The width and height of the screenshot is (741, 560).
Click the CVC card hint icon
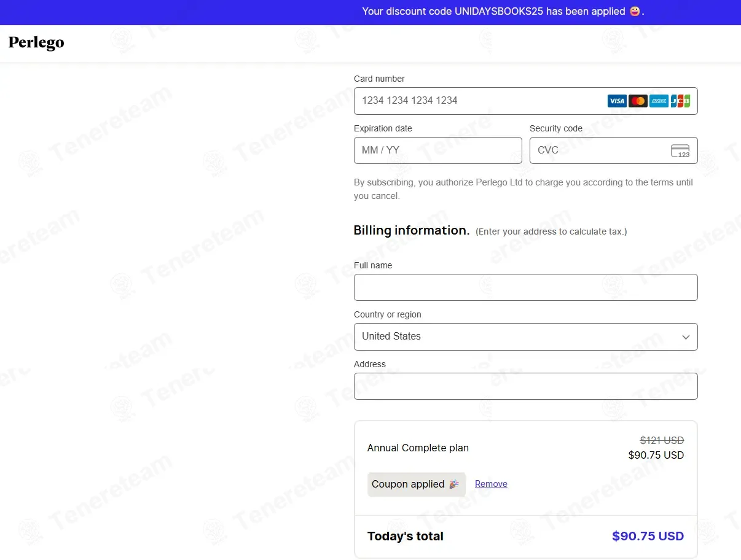click(x=680, y=150)
